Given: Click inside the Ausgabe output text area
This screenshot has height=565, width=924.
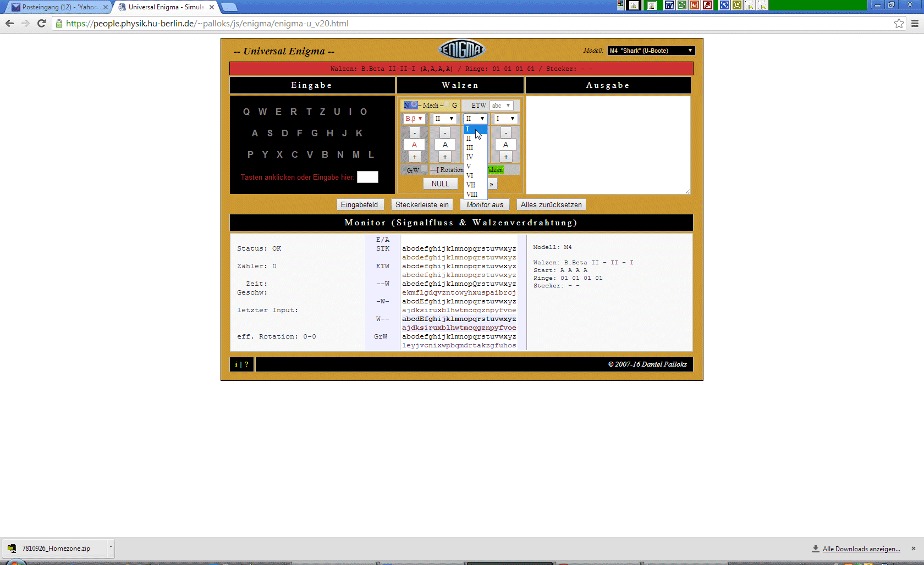Looking at the screenshot, I should point(608,145).
